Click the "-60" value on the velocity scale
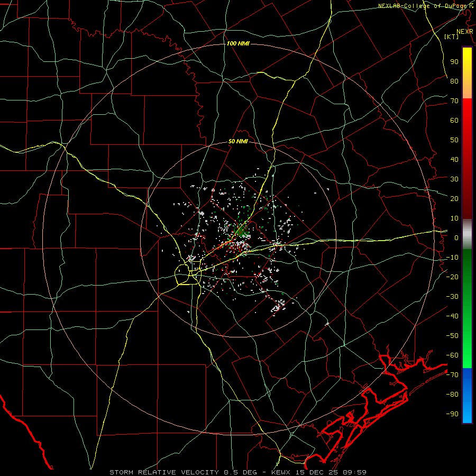476x476 pixels. 452,355
